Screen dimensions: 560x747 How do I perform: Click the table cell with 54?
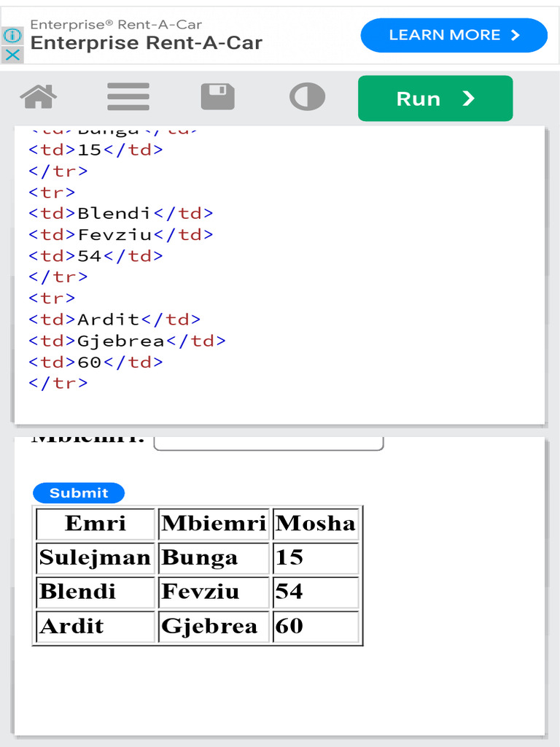click(316, 592)
